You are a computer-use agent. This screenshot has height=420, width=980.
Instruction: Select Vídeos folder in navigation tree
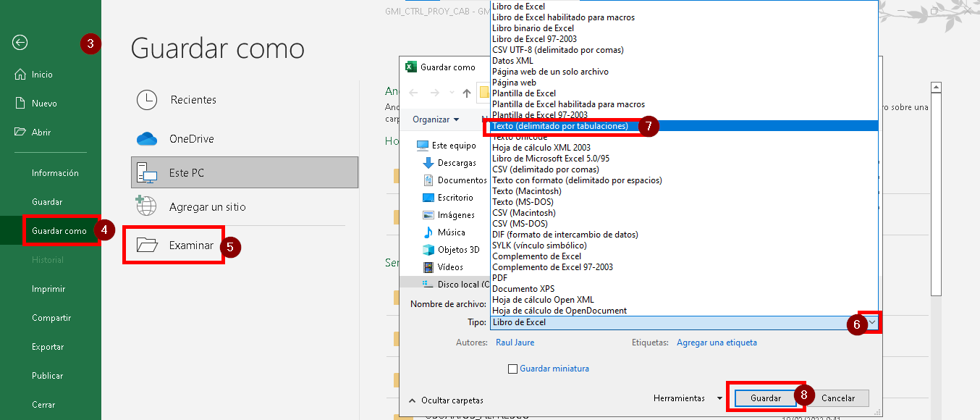pyautogui.click(x=443, y=267)
